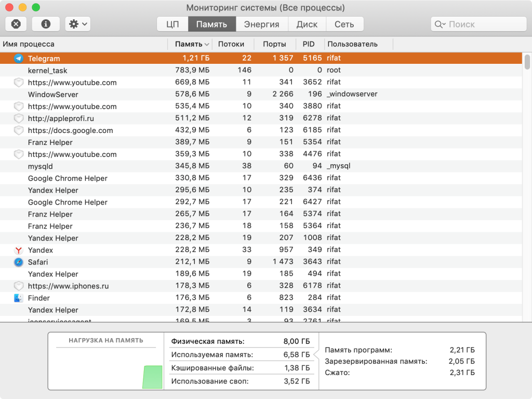The height and width of the screenshot is (399, 532).
Task: Select Franz Helper using 236,7 МБ
Action: (261, 226)
